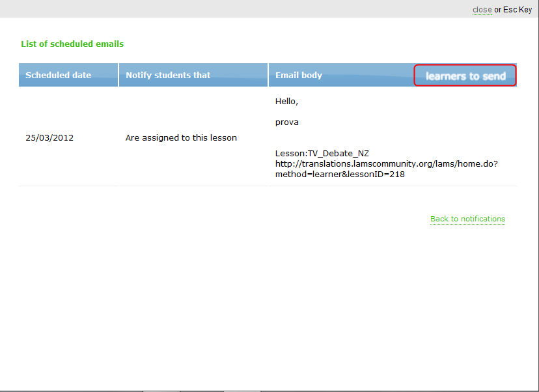Click the Email body column header
539x392 pixels.
[x=299, y=75]
